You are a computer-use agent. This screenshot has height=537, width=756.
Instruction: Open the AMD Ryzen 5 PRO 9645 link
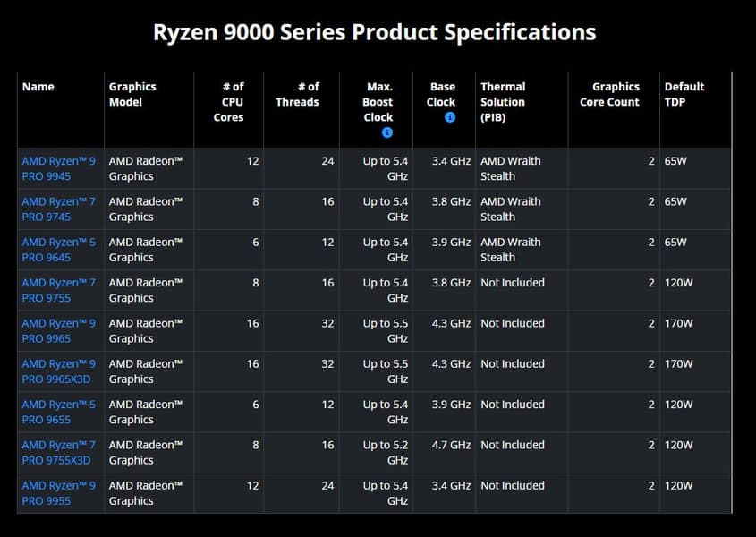pos(59,250)
